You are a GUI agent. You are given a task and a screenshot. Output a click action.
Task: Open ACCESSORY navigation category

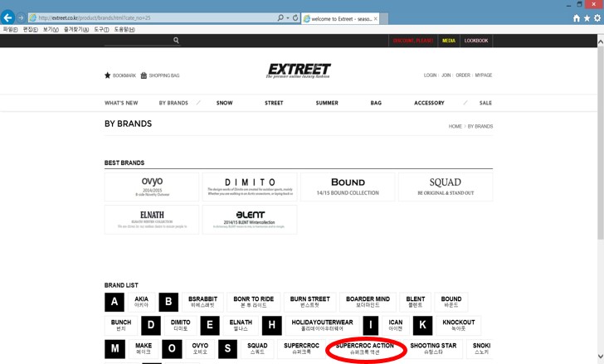(429, 103)
